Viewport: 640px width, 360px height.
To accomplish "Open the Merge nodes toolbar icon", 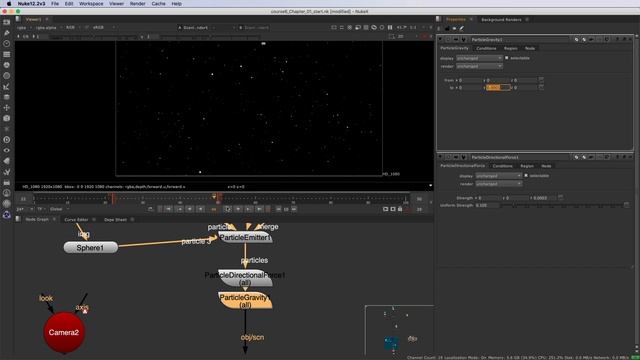I will tap(7, 97).
